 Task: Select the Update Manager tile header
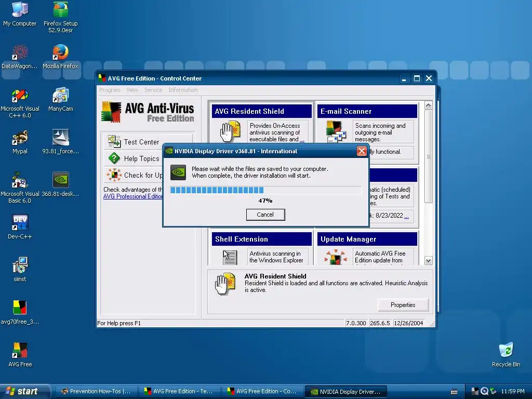[x=367, y=239]
